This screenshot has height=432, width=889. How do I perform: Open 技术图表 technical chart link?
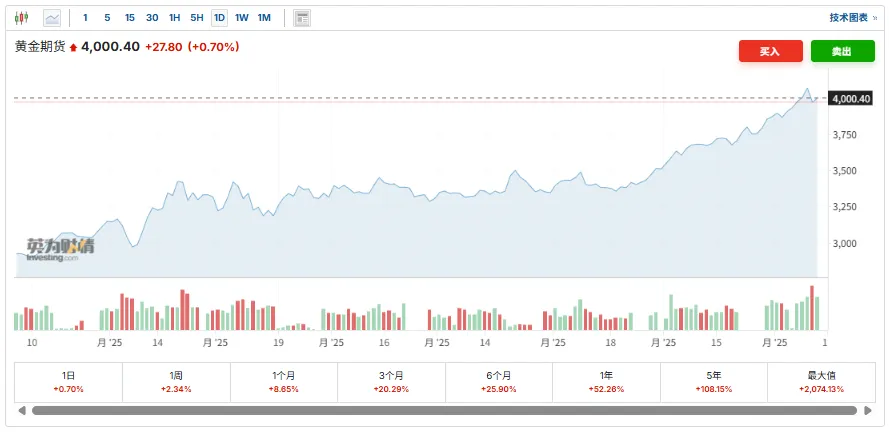point(851,18)
